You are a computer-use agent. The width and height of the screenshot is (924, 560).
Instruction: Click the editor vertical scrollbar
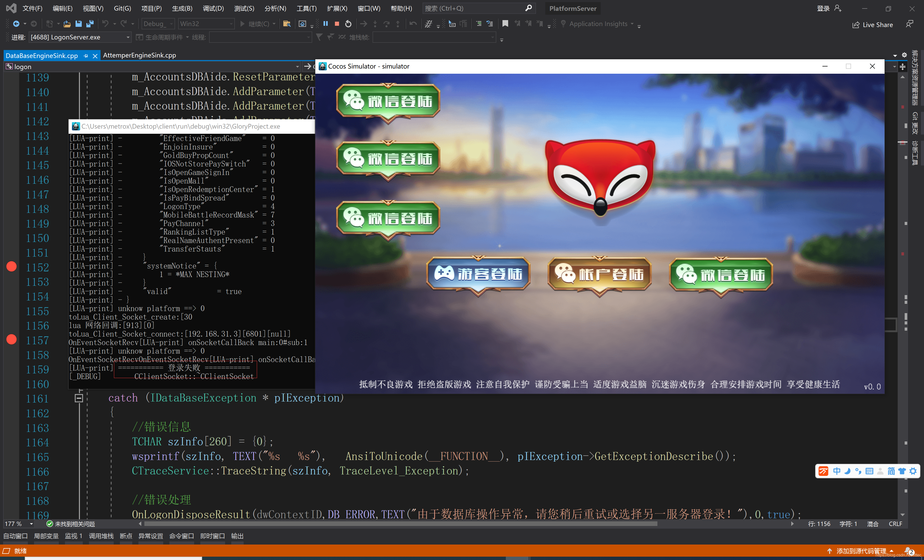point(903,296)
